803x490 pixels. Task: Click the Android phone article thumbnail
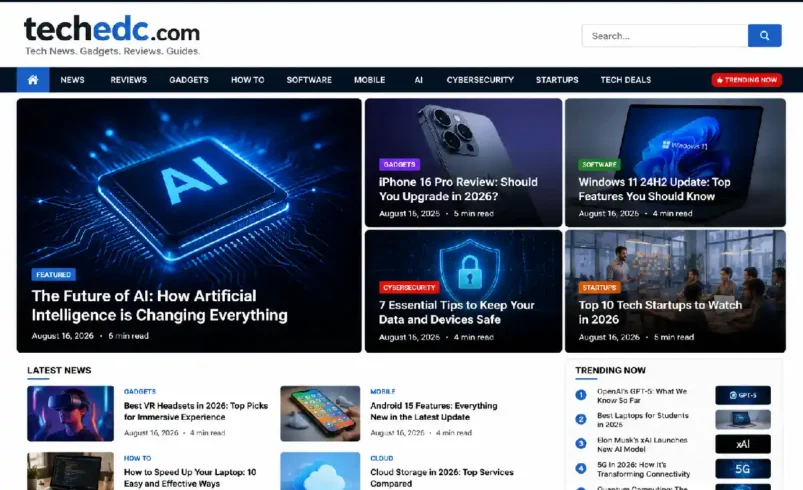pos(320,414)
